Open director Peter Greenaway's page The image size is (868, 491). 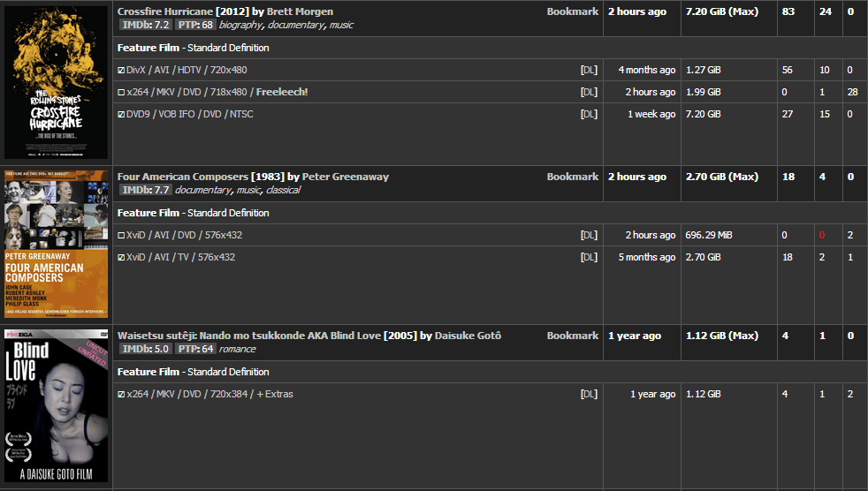coord(346,177)
